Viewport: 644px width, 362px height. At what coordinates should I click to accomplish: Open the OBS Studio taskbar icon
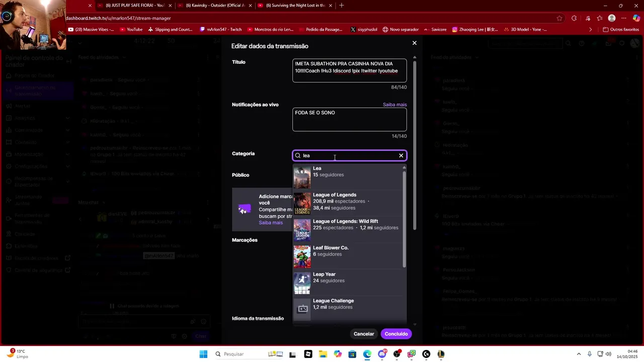[397, 354]
